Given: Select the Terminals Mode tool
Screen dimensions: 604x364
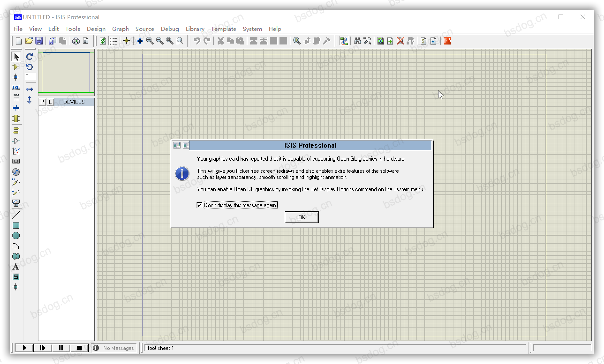Looking at the screenshot, I should 16,130.
